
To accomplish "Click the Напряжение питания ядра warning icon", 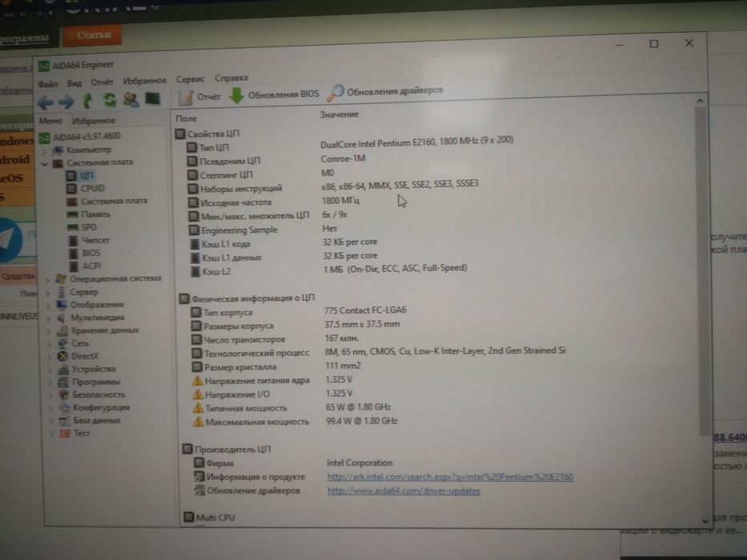I will coord(198,381).
